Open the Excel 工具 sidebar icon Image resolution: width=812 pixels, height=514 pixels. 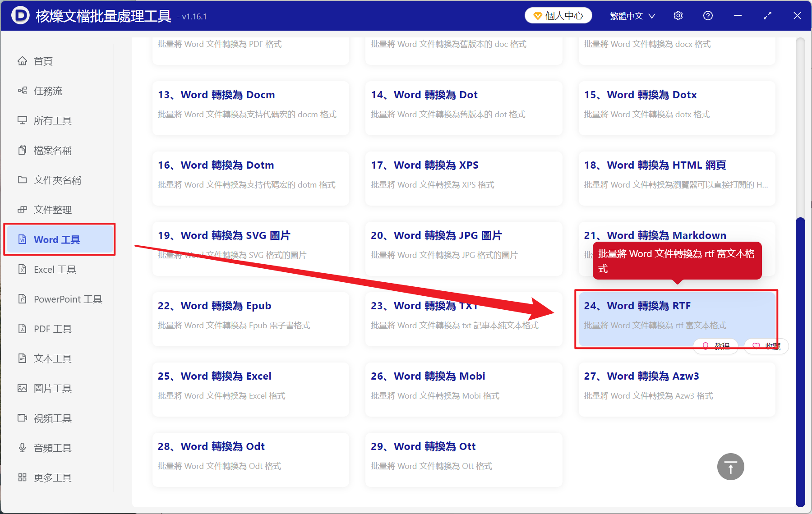pos(23,269)
